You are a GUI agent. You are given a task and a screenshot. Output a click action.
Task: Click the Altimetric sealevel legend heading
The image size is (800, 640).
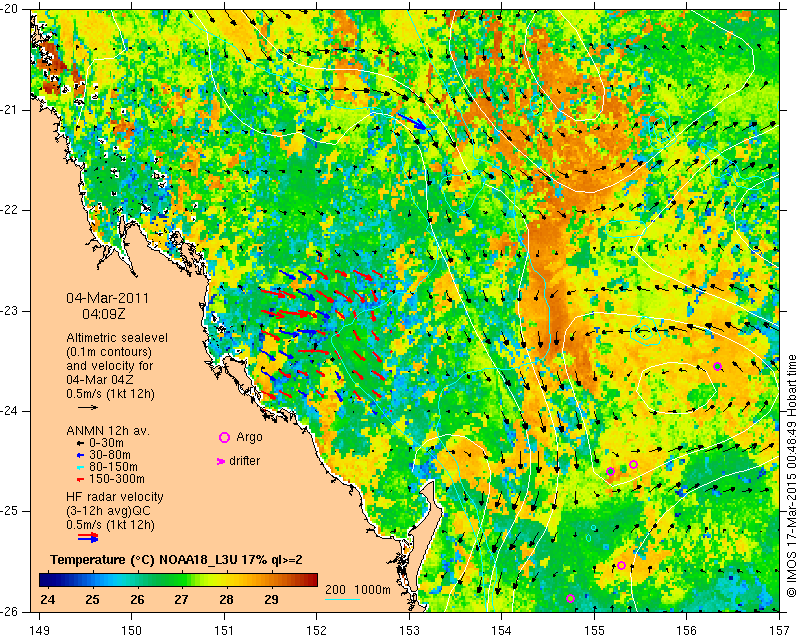click(x=117, y=338)
